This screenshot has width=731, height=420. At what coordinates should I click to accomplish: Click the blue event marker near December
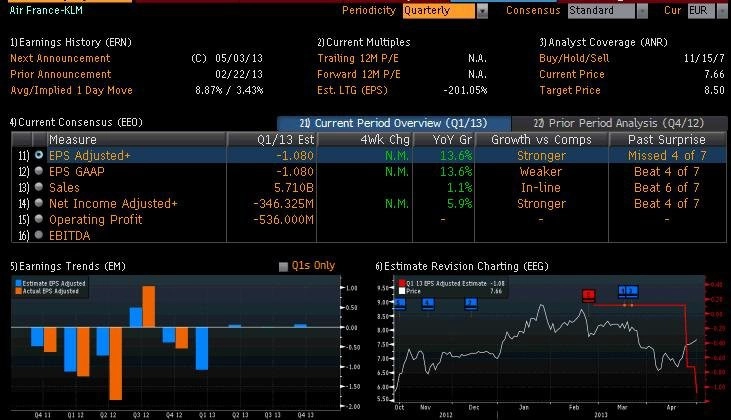[471, 304]
